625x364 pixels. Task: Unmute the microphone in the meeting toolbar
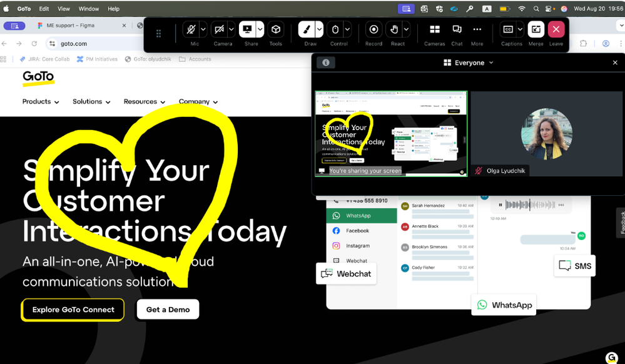click(191, 29)
